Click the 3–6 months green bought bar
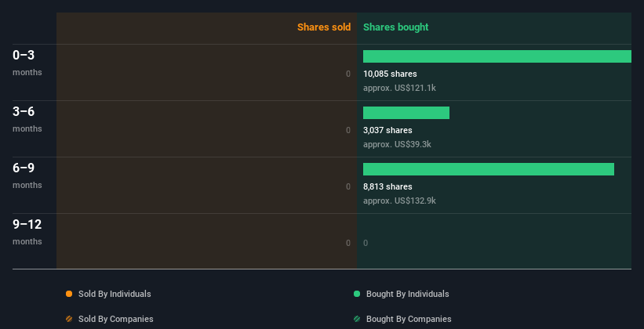Viewport: 644px width, 329px height. [x=406, y=113]
